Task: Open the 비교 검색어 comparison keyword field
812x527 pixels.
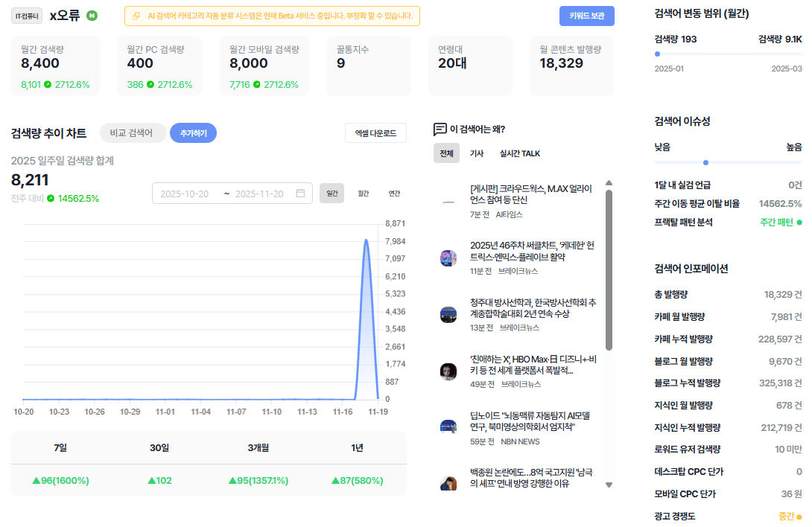Action: click(132, 133)
